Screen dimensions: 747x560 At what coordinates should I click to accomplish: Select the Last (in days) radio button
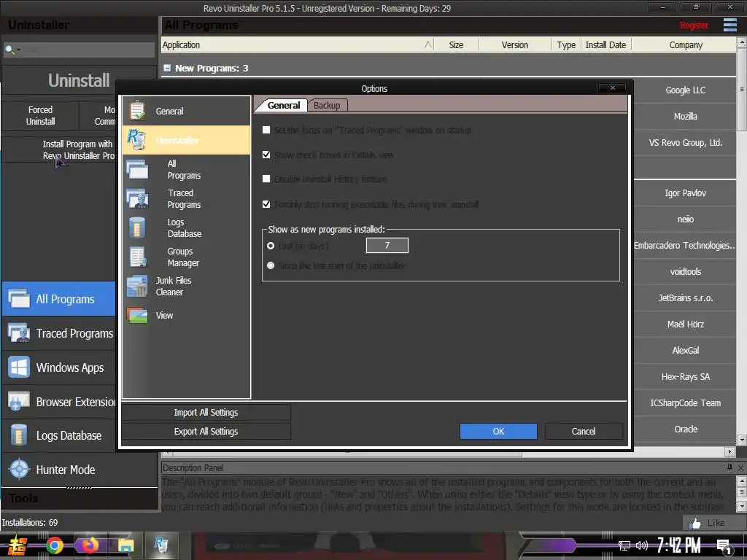pos(271,246)
